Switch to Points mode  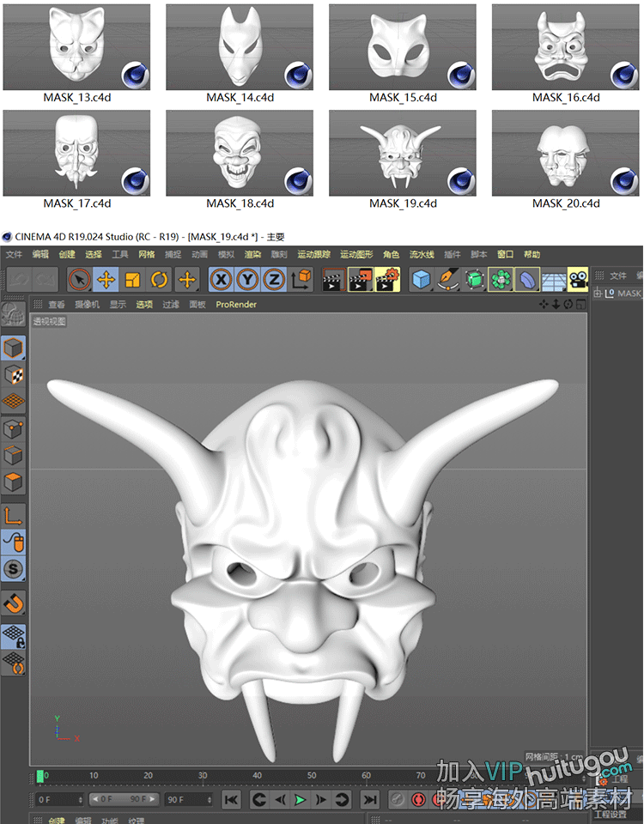pos(13,429)
